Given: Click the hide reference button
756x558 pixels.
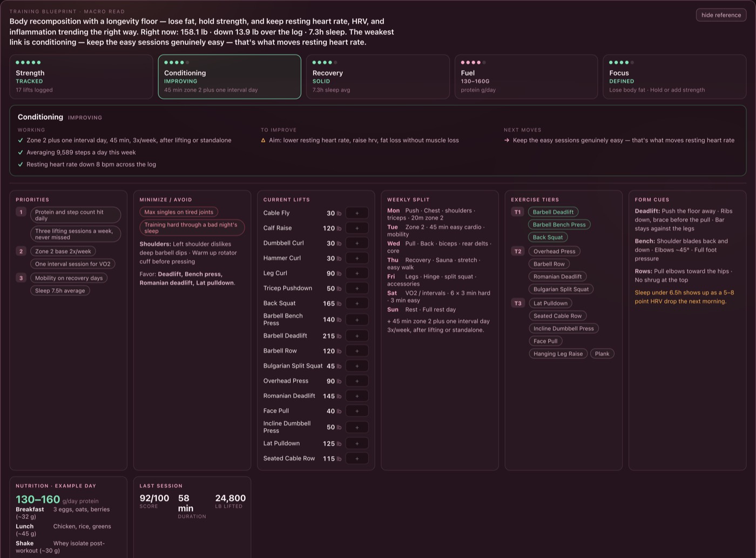Looking at the screenshot, I should [x=721, y=15].
